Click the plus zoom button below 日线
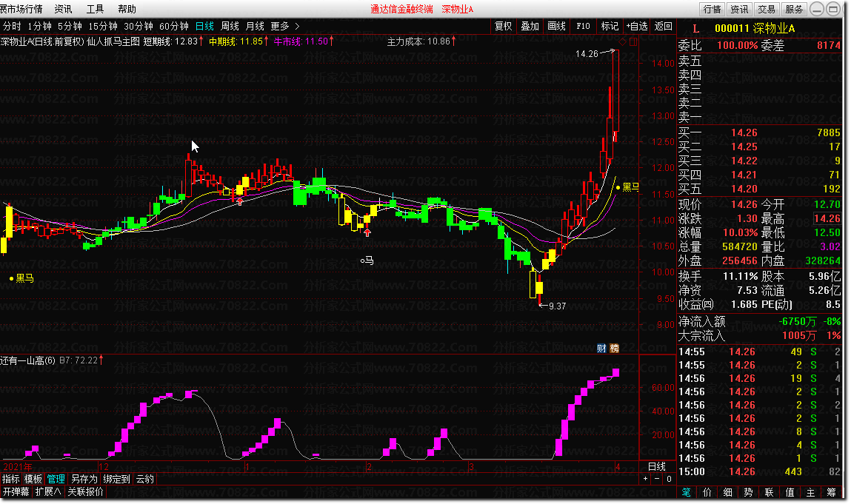Image resolution: width=851 pixels, height=504 pixels. (x=645, y=479)
